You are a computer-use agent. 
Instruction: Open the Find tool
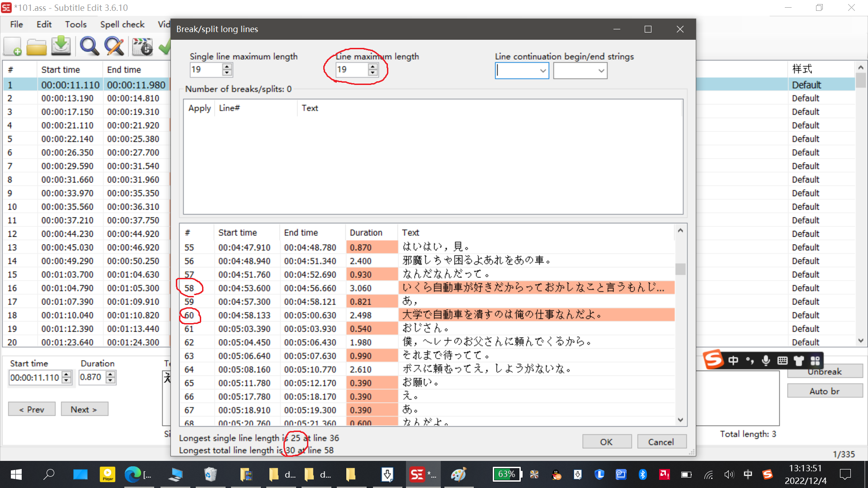(x=89, y=46)
